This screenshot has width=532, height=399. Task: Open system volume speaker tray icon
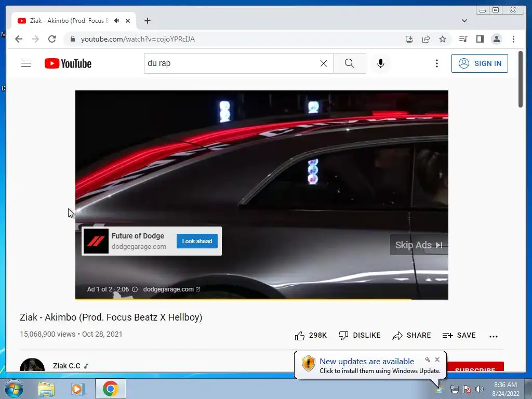coord(480,389)
